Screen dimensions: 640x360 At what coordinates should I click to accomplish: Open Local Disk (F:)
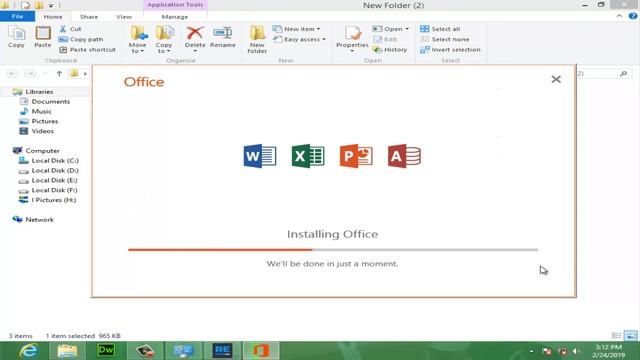click(54, 190)
